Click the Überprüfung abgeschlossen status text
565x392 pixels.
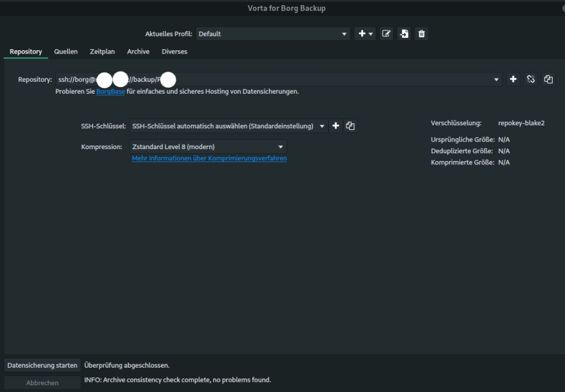click(127, 365)
